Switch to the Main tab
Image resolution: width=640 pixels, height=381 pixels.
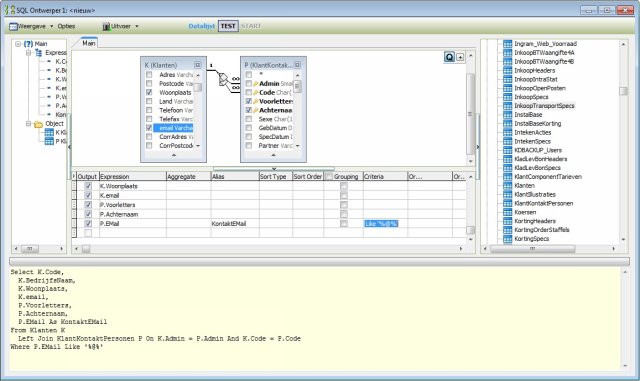pyautogui.click(x=89, y=43)
